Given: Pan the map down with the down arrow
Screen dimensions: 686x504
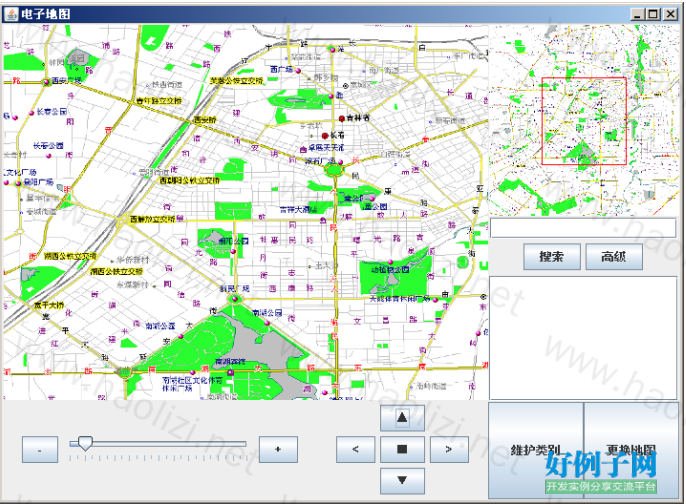Looking at the screenshot, I should [x=402, y=481].
